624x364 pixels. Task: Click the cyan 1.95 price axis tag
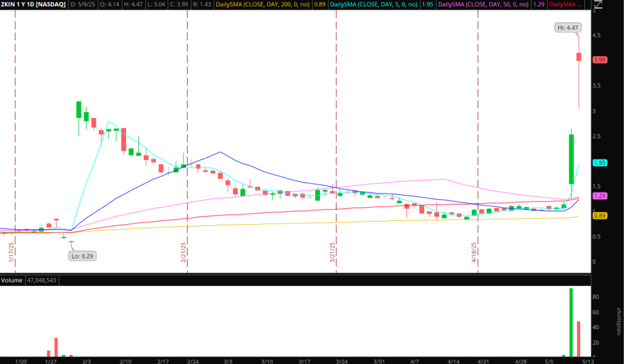point(600,163)
